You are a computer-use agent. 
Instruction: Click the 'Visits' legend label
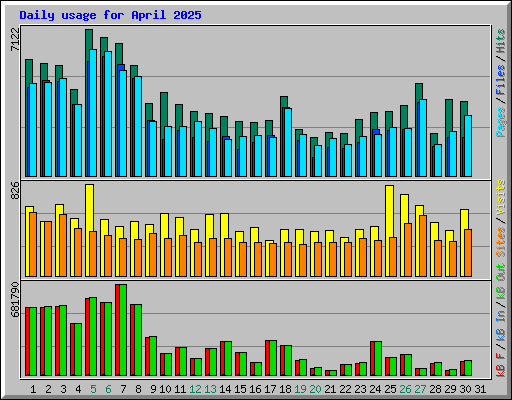[500, 197]
